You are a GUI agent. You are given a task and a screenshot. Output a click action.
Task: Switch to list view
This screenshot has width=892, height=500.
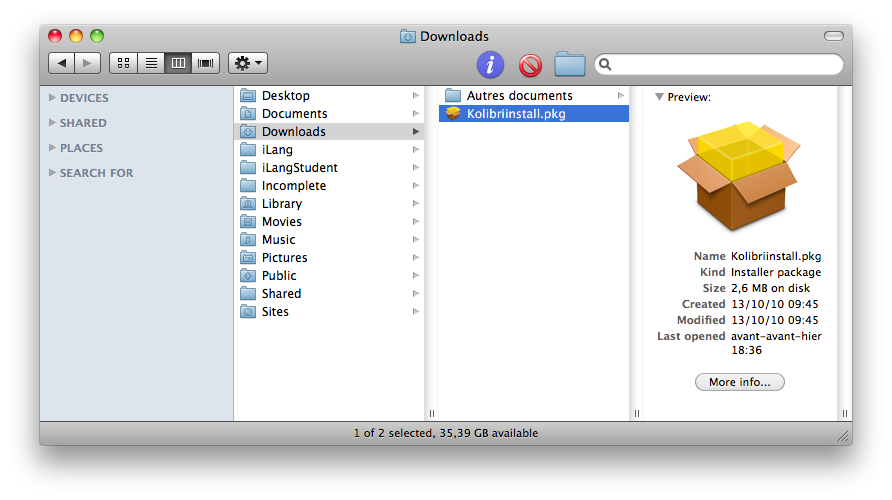(x=151, y=63)
